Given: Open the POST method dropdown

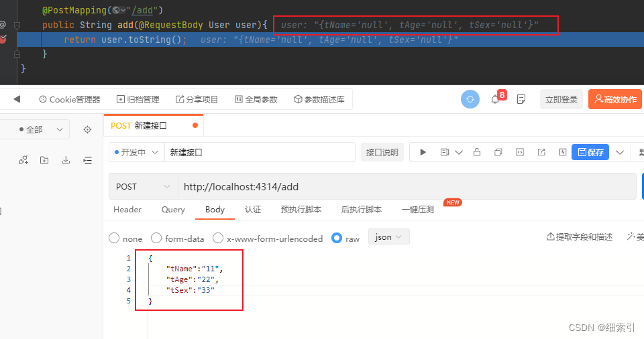Looking at the screenshot, I should [x=144, y=186].
